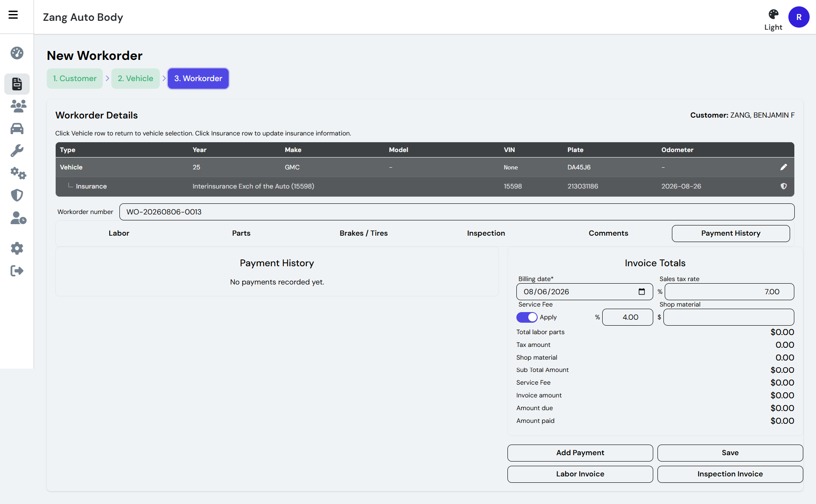
Task: Switch to the Comments tab
Action: click(609, 233)
